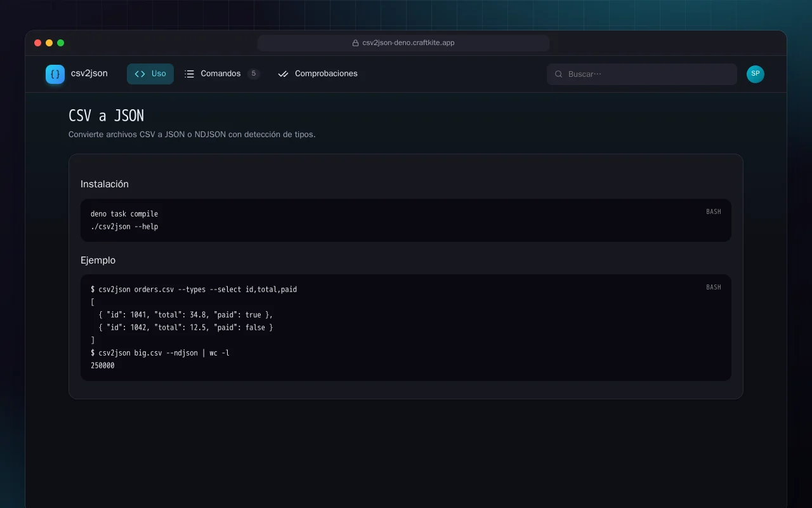This screenshot has width=812, height=508.
Task: Close the window with red button
Action: click(x=37, y=43)
